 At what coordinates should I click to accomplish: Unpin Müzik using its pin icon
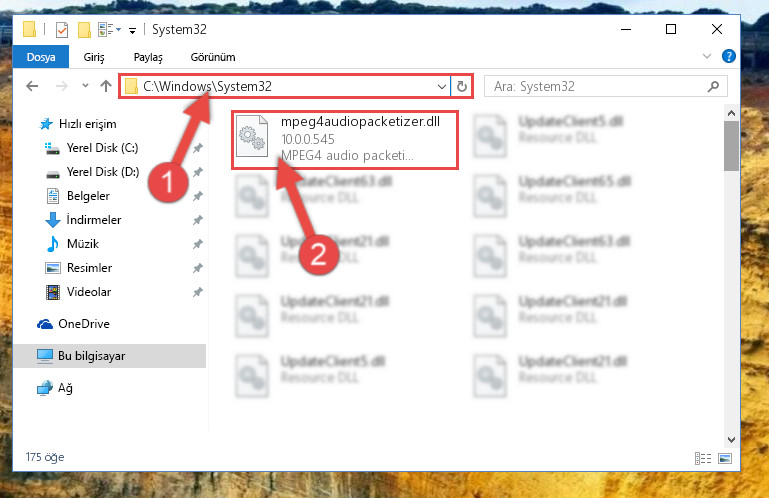(x=198, y=244)
